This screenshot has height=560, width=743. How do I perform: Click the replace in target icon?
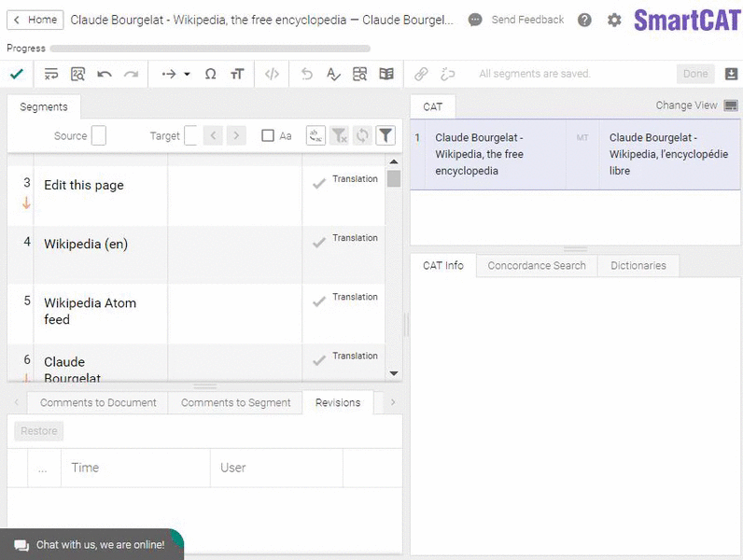tap(315, 136)
